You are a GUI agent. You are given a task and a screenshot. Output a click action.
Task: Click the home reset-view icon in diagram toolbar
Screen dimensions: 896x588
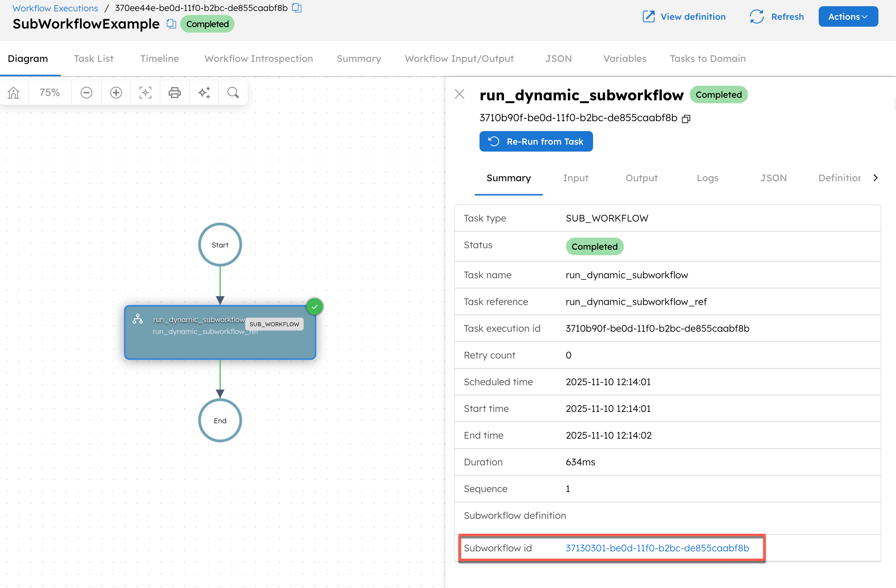point(14,92)
